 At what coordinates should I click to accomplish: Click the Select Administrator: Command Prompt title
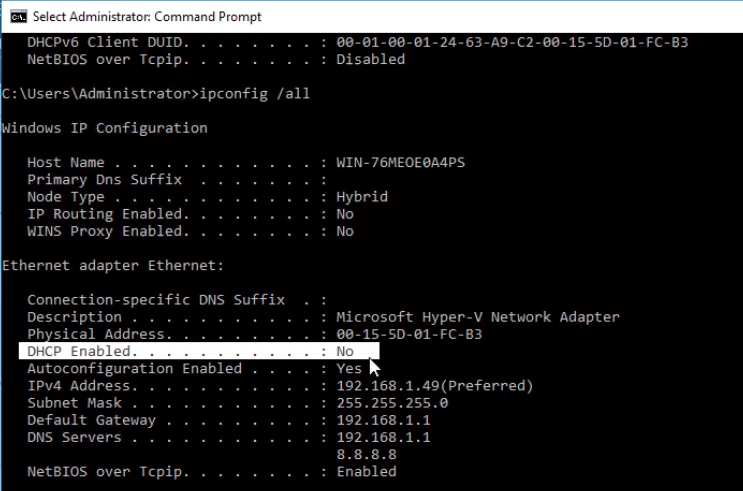[147, 17]
